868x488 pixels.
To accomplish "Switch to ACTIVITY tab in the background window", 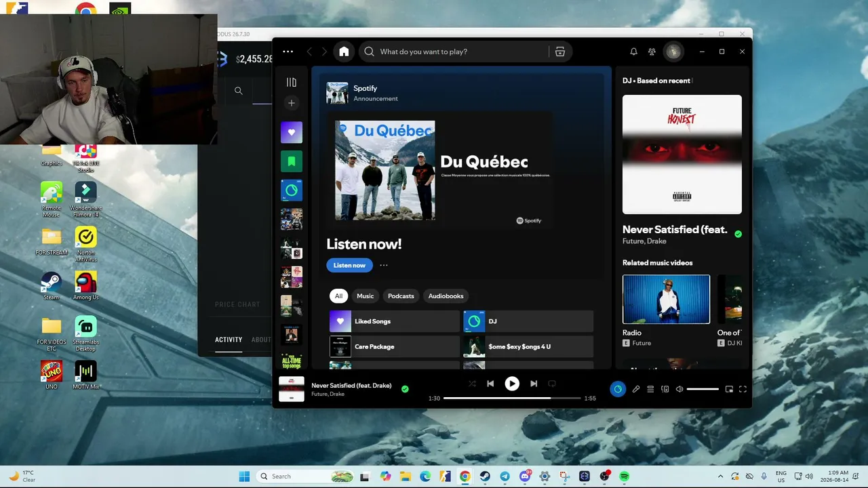I will [x=229, y=340].
